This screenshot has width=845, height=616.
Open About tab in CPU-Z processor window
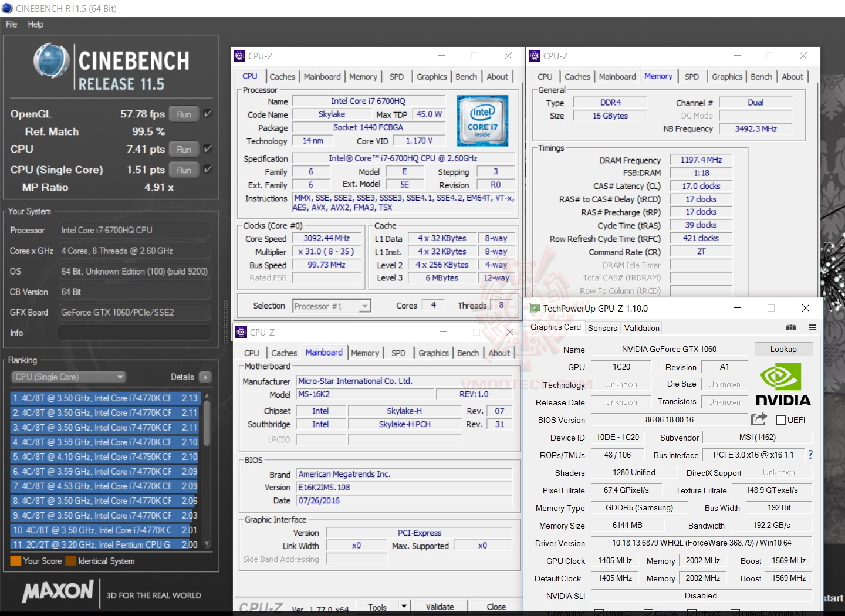pyautogui.click(x=498, y=77)
